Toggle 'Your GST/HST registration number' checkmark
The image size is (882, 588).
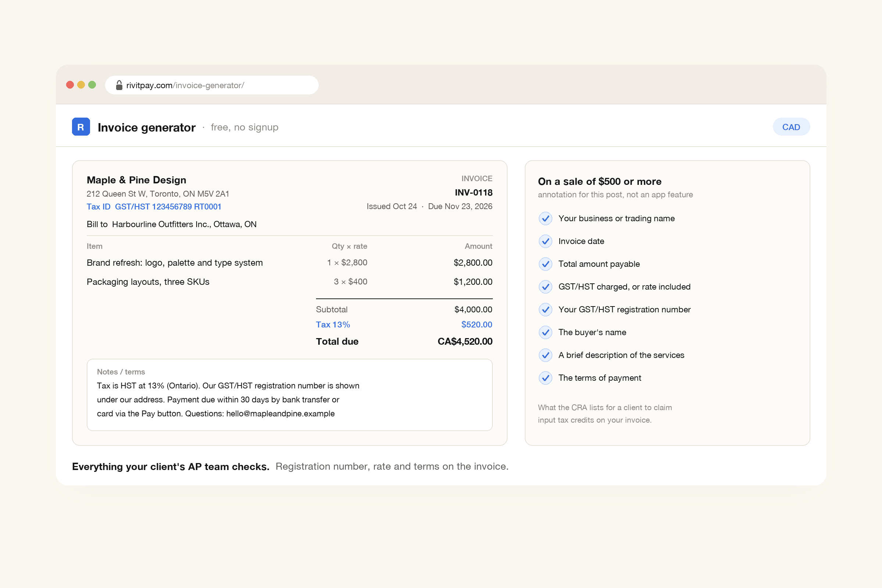pyautogui.click(x=546, y=309)
